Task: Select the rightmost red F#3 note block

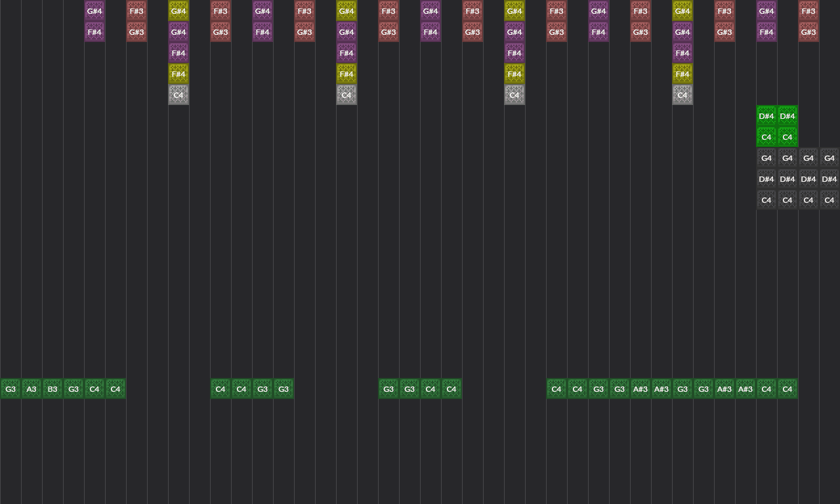Action: [x=808, y=11]
